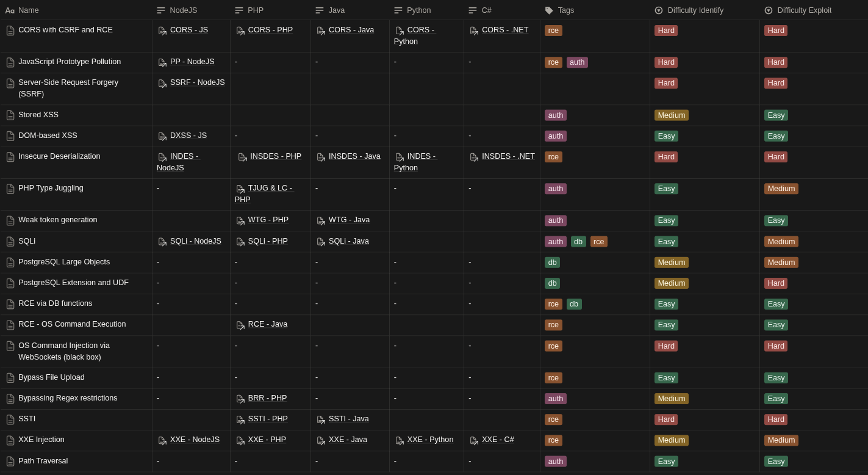Open the CORS - PHP linked page
Image resolution: width=868 pixels, height=475 pixels.
pyautogui.click(x=270, y=30)
